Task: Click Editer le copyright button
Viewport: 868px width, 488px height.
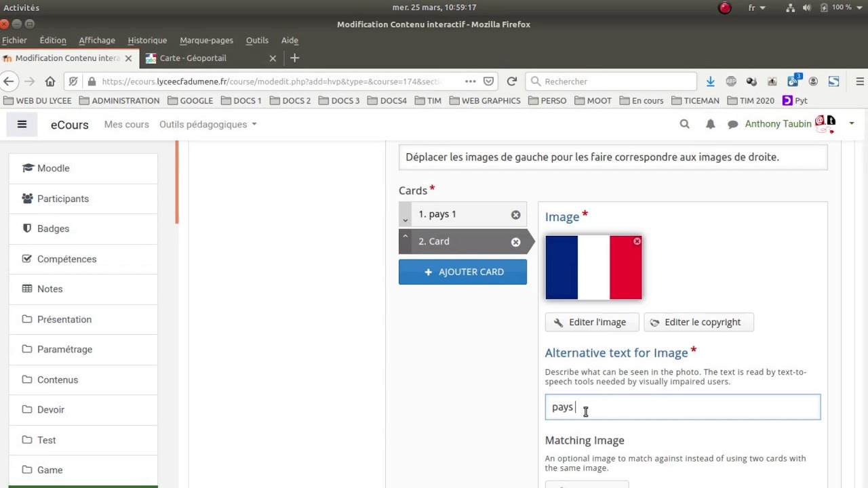Action: tap(698, 322)
